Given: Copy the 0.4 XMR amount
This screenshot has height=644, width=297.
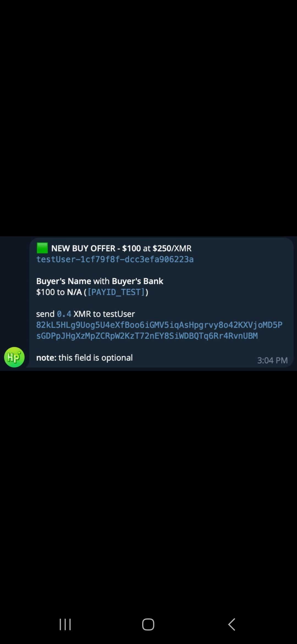Looking at the screenshot, I should [64, 314].
